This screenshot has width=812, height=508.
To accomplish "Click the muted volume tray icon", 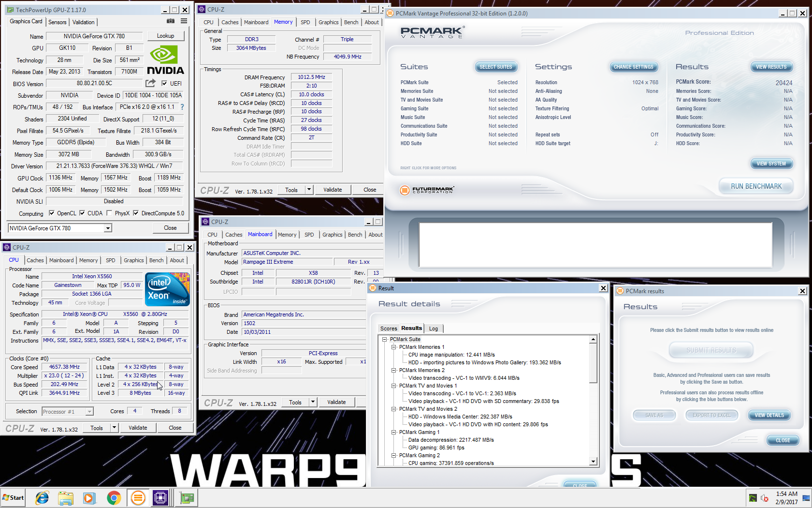I will coord(765,498).
